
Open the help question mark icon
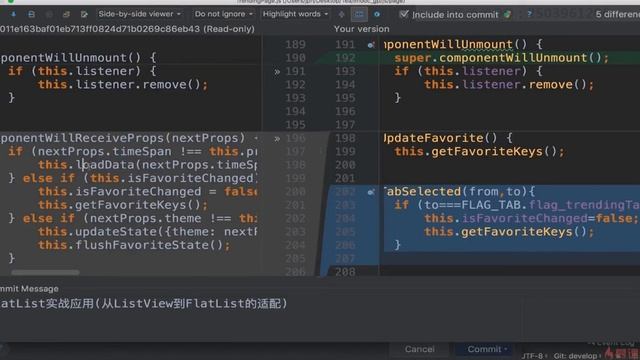point(529,14)
